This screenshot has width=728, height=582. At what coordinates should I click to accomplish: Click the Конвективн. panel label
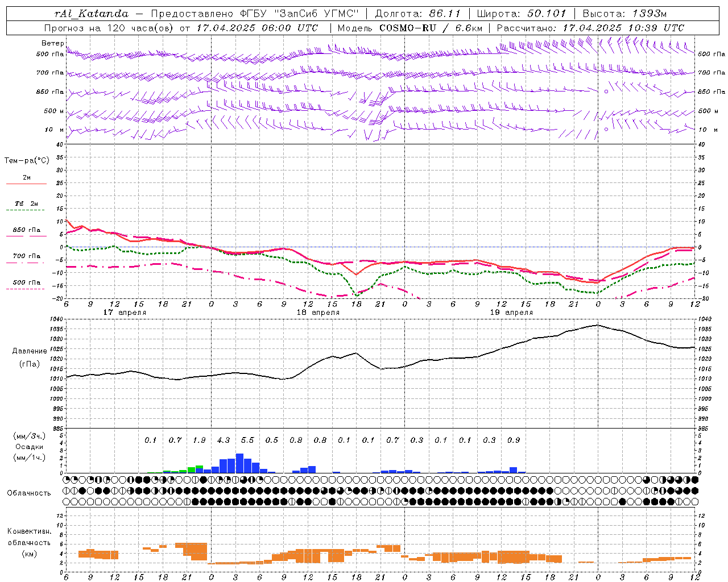pos(30,531)
